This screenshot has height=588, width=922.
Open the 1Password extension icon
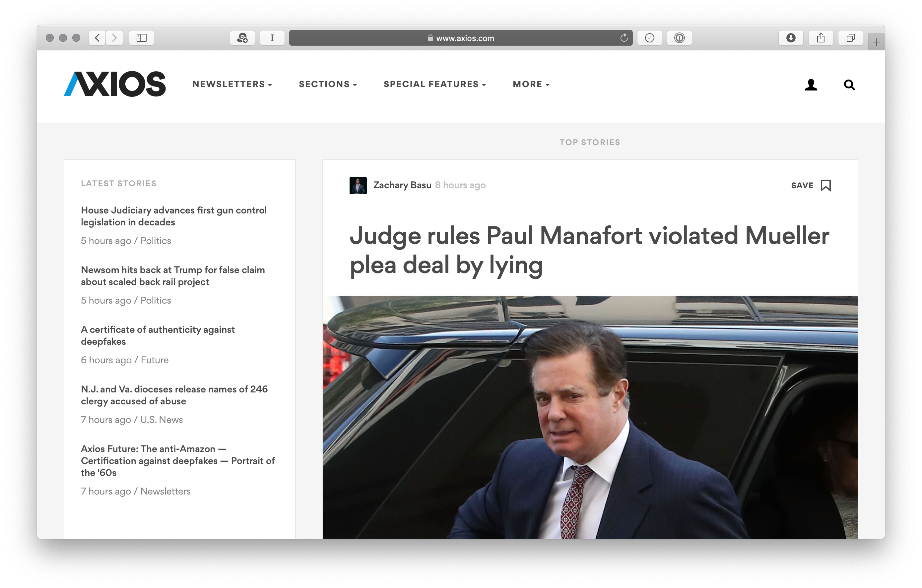(680, 37)
